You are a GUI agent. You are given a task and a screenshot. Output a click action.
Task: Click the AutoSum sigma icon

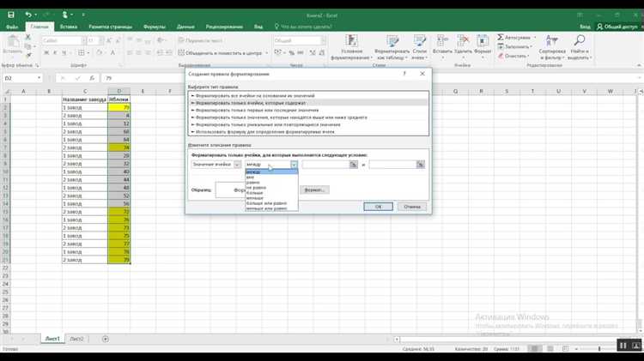pyautogui.click(x=501, y=38)
